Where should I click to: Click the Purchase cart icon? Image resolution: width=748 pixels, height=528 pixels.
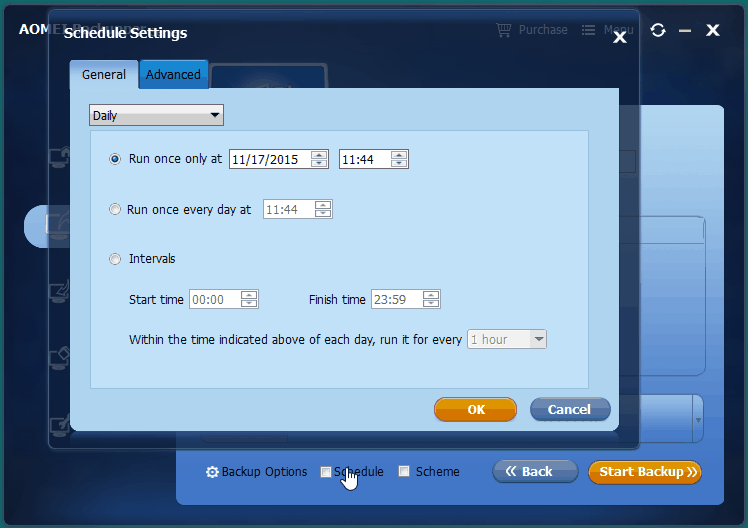(x=504, y=30)
